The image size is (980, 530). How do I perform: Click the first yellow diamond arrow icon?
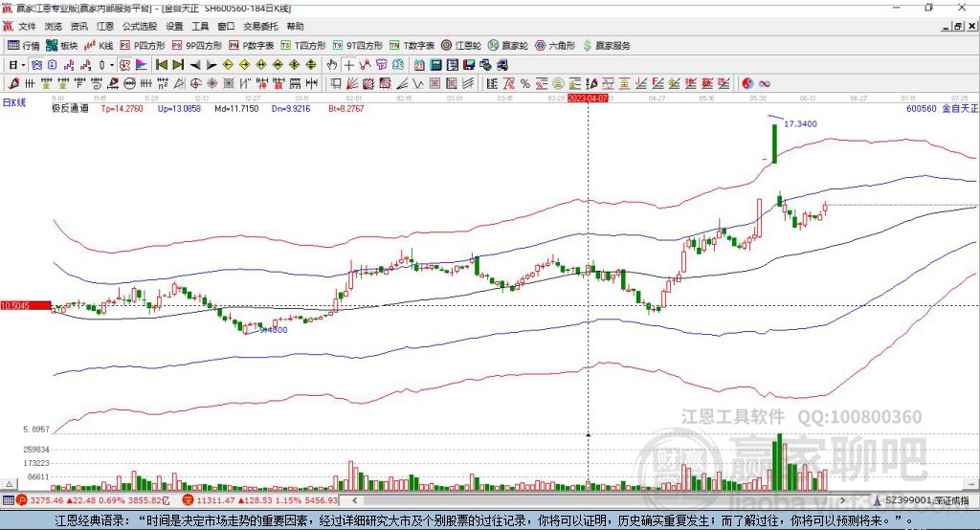[x=228, y=65]
